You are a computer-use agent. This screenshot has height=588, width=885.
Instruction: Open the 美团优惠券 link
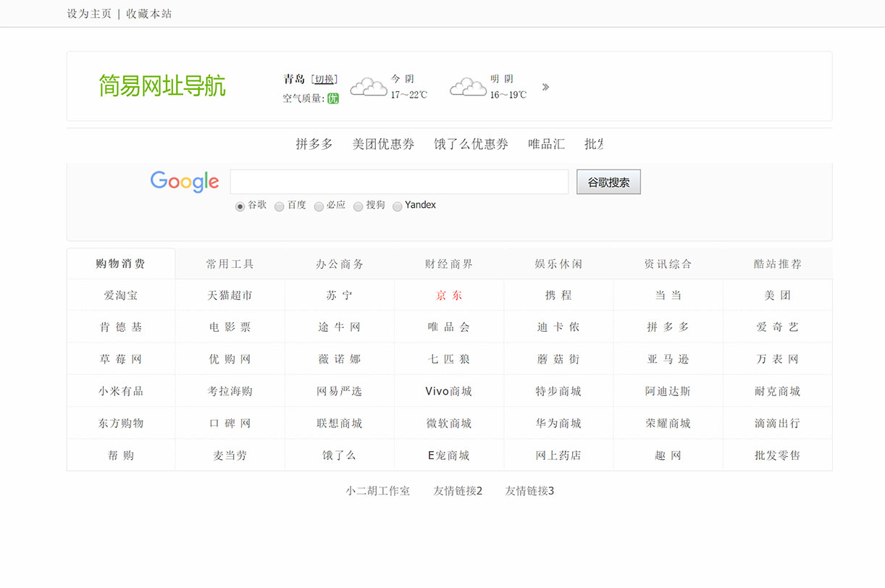[382, 143]
